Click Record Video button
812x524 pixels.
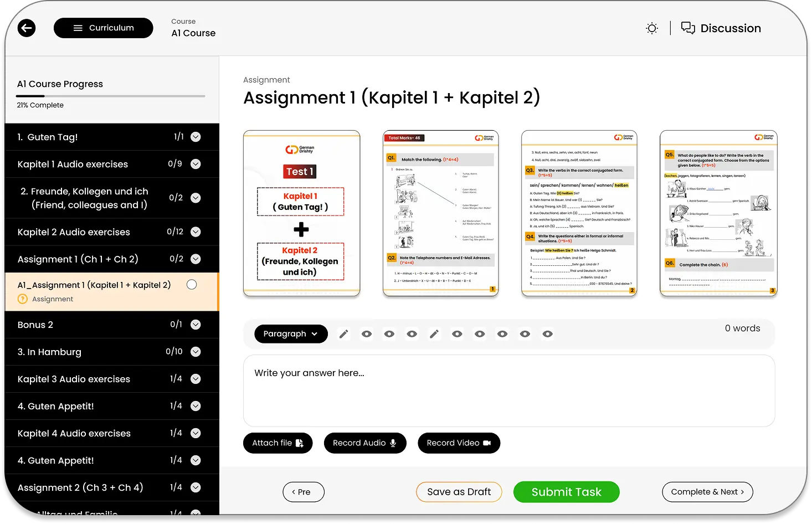459,443
